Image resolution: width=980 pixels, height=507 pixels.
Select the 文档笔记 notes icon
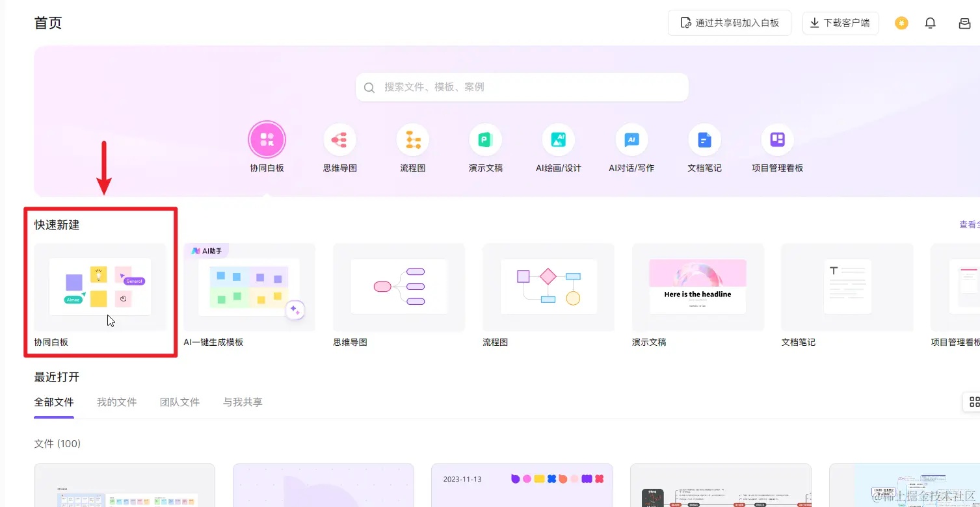click(x=704, y=138)
